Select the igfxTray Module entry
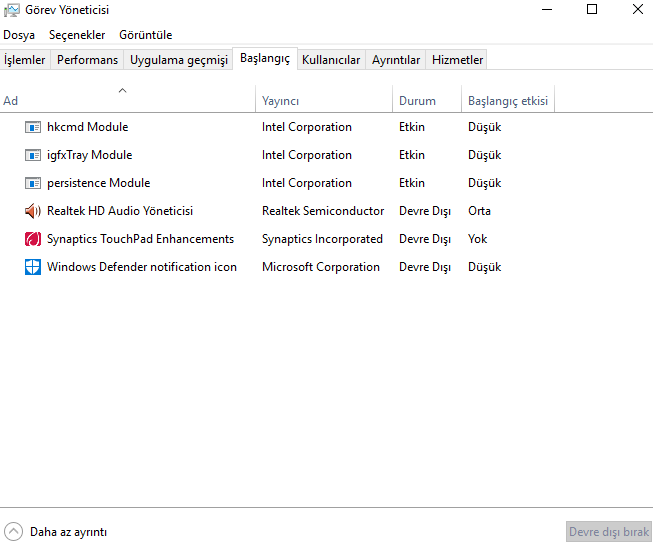The height and width of the screenshot is (544, 653). (90, 155)
